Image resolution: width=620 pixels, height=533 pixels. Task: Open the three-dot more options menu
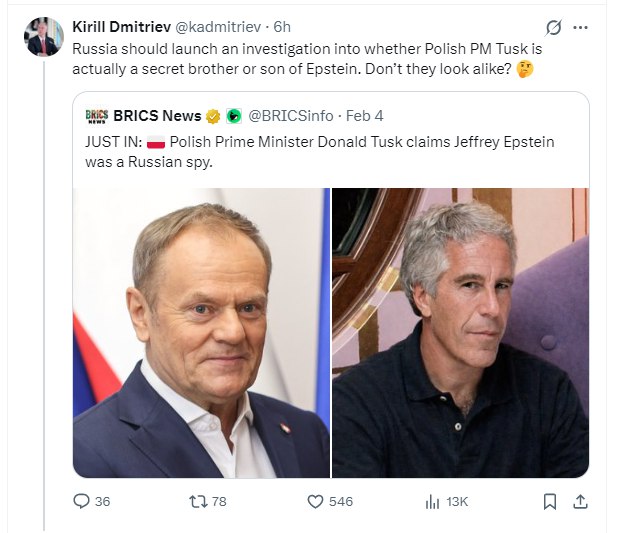581,27
